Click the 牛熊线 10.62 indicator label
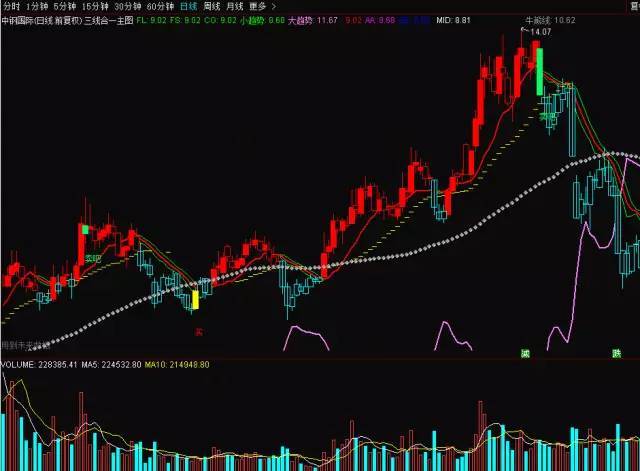Screen dimensions: 640x471 point(550,20)
